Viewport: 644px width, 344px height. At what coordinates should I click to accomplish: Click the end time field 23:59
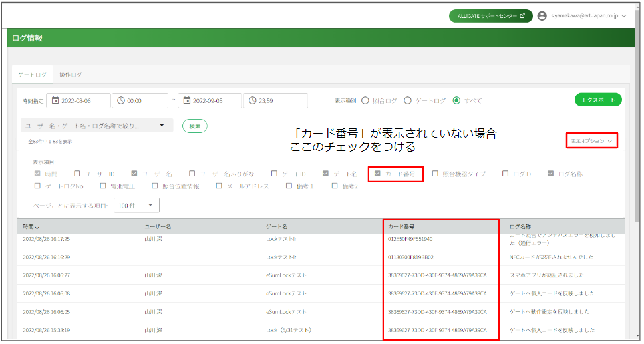tap(275, 100)
